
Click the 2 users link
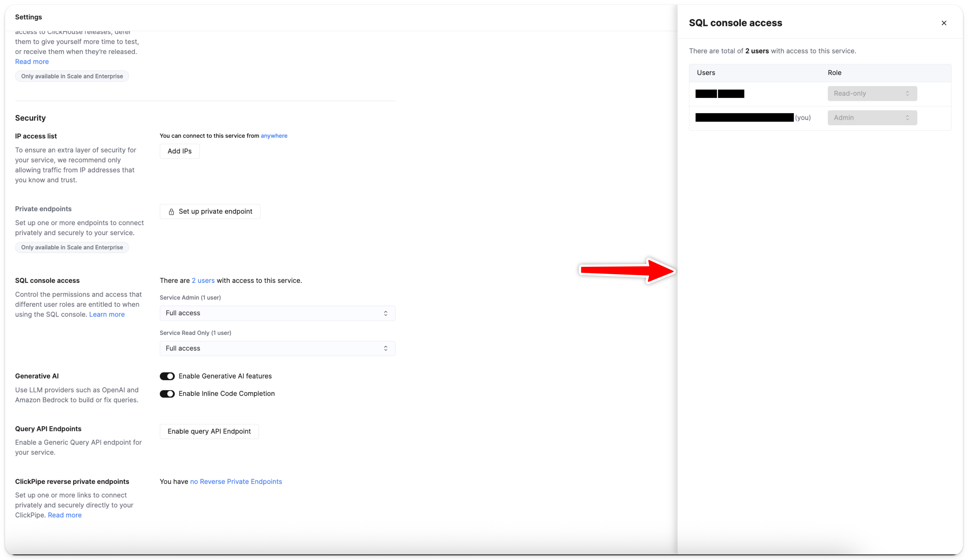[x=203, y=281]
